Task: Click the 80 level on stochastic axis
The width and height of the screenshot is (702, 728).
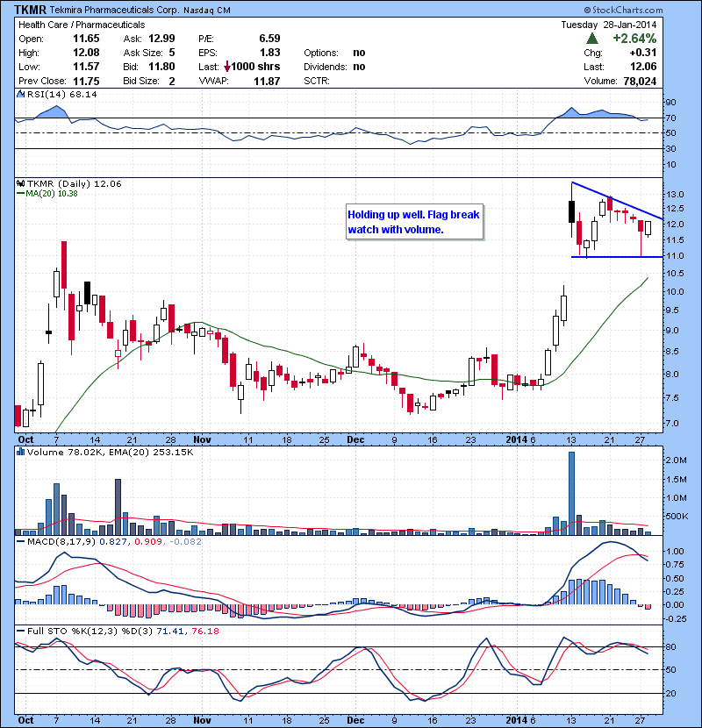Action: 671,647
